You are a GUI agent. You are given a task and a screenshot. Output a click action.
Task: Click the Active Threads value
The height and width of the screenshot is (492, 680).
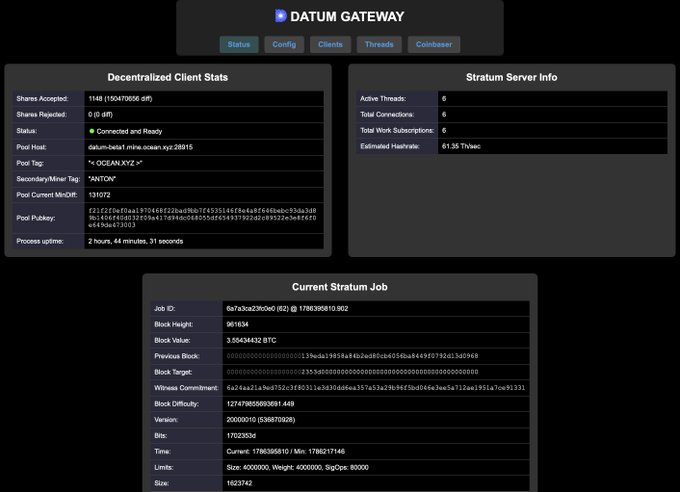(444, 98)
